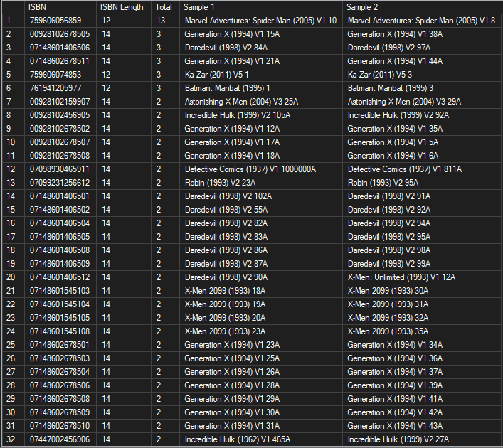Image resolution: width=503 pixels, height=448 pixels.
Task: Select row number 32 header
Action: pyautogui.click(x=12, y=439)
